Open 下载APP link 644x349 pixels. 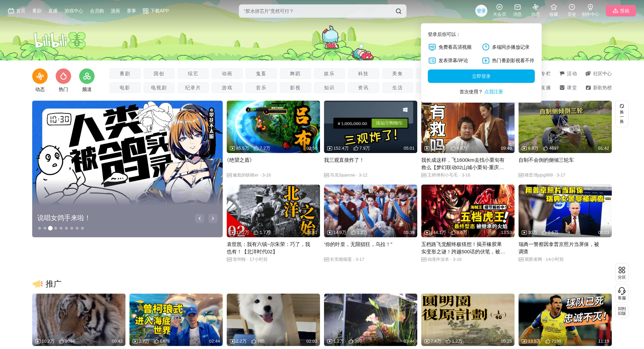pos(156,11)
